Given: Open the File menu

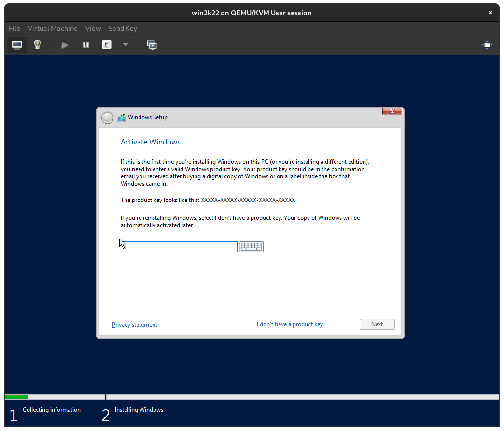Looking at the screenshot, I should pyautogui.click(x=14, y=28).
